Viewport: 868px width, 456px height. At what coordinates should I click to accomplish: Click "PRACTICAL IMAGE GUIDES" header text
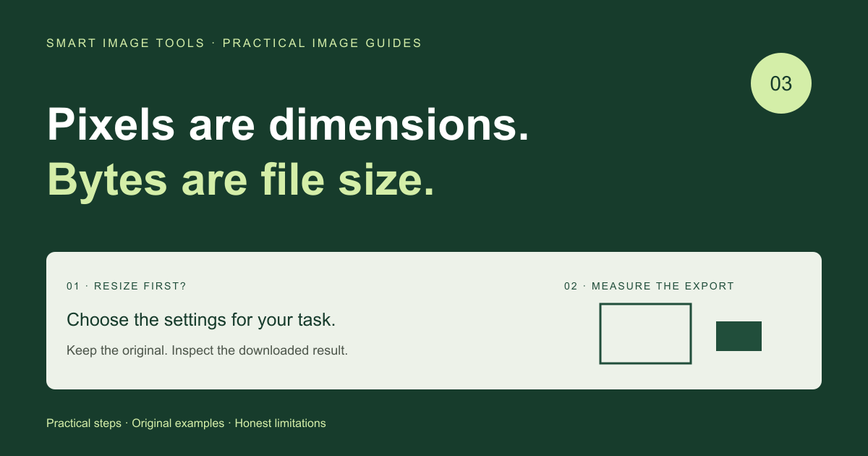click(322, 43)
